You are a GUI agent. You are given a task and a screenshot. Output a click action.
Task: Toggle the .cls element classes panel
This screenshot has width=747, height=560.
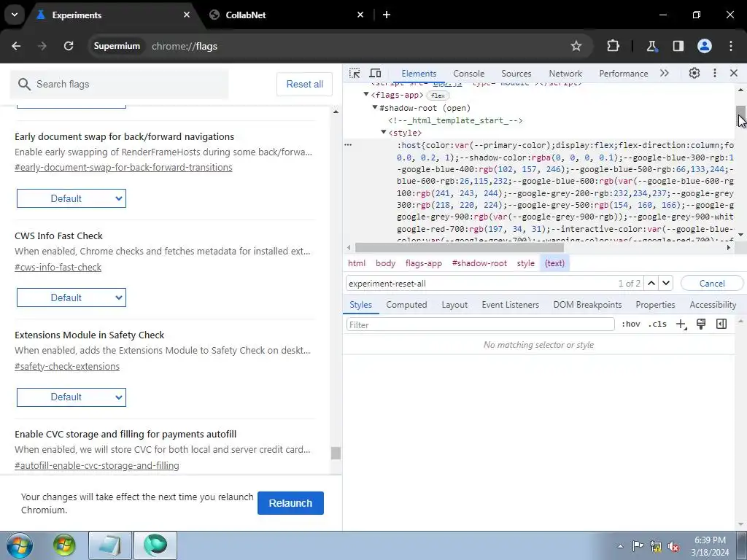657,324
